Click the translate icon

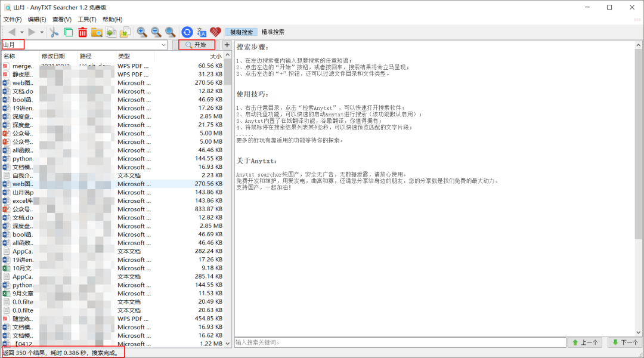pyautogui.click(x=202, y=32)
